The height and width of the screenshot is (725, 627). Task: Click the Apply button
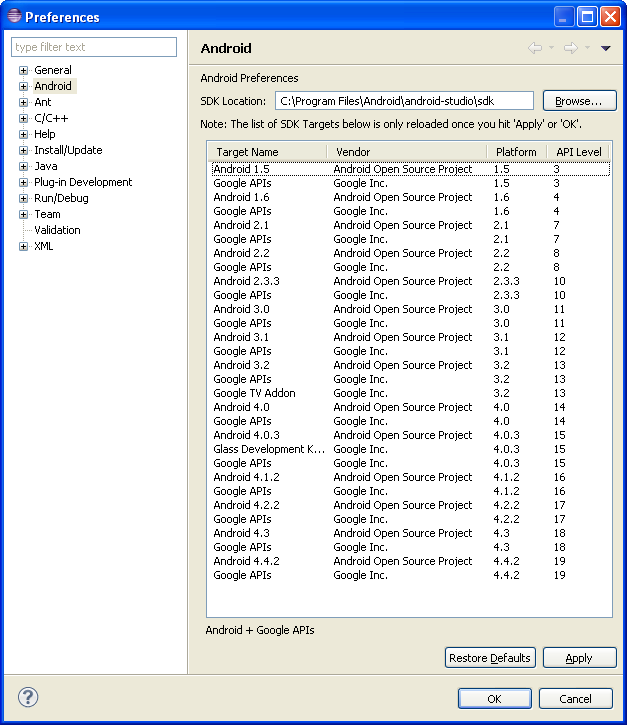click(x=579, y=657)
